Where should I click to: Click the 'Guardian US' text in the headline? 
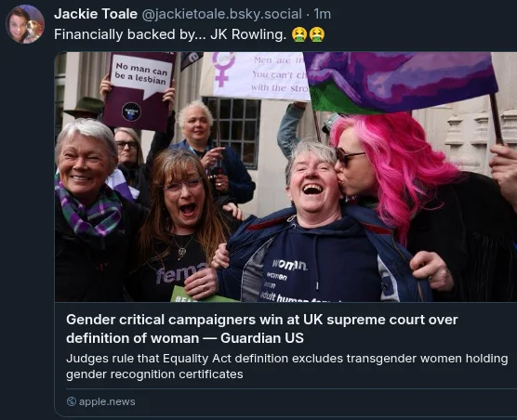[x=262, y=338]
